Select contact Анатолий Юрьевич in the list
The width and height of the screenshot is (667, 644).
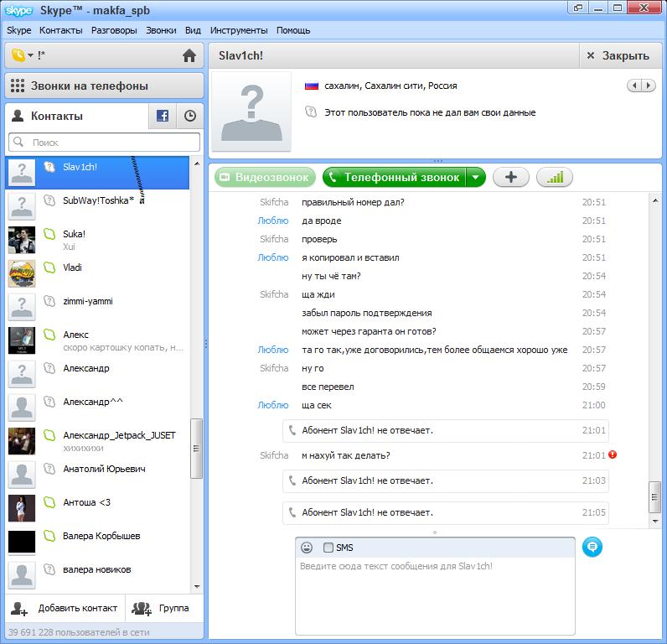pyautogui.click(x=104, y=470)
